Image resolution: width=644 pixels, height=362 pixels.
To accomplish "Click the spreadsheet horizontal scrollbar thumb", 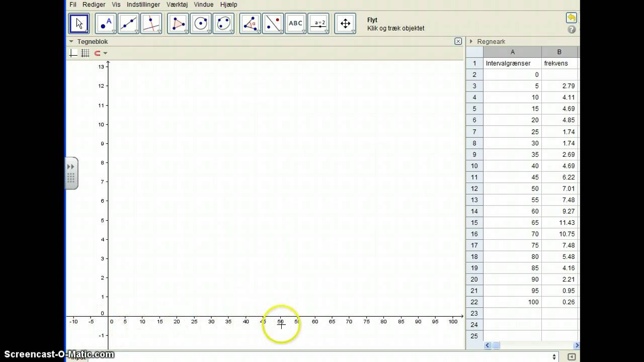I will [x=496, y=345].
